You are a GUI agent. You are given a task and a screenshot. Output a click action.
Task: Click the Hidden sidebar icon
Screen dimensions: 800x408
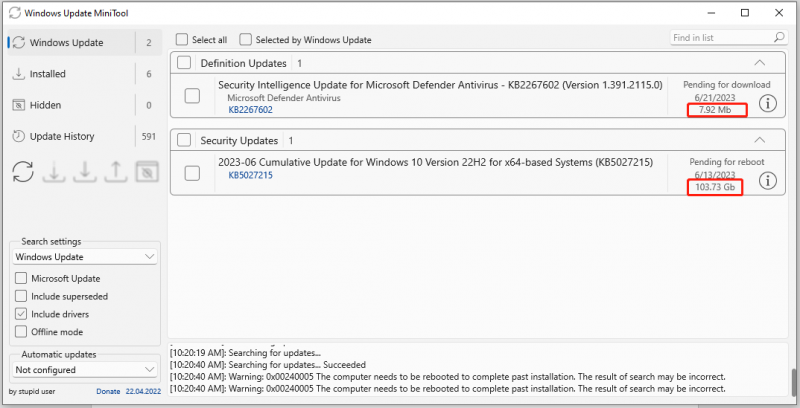18,105
